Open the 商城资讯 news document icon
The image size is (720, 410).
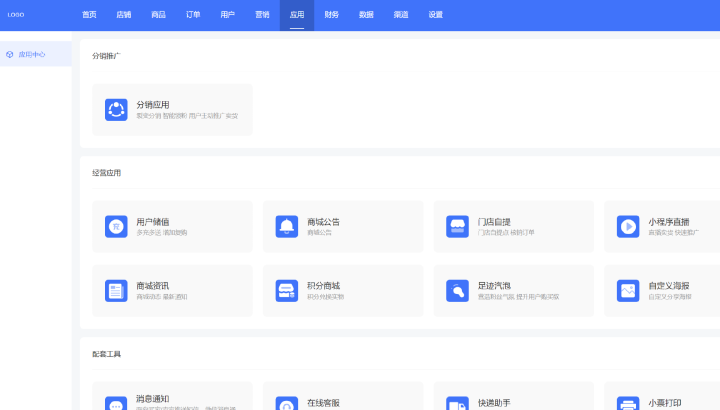pos(116,291)
